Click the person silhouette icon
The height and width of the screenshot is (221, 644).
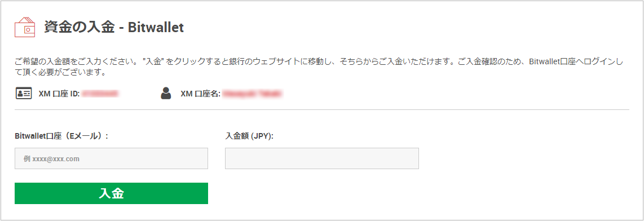pos(166,93)
